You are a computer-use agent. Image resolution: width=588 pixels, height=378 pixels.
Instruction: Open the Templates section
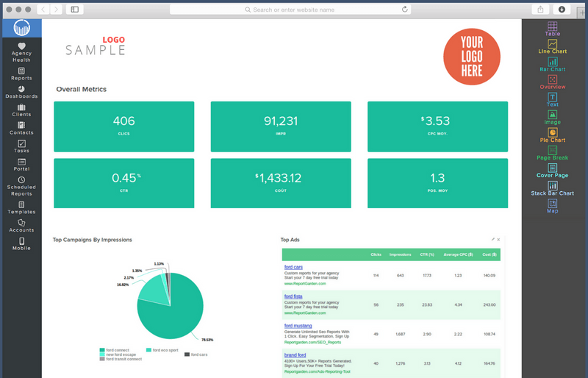[x=21, y=208]
